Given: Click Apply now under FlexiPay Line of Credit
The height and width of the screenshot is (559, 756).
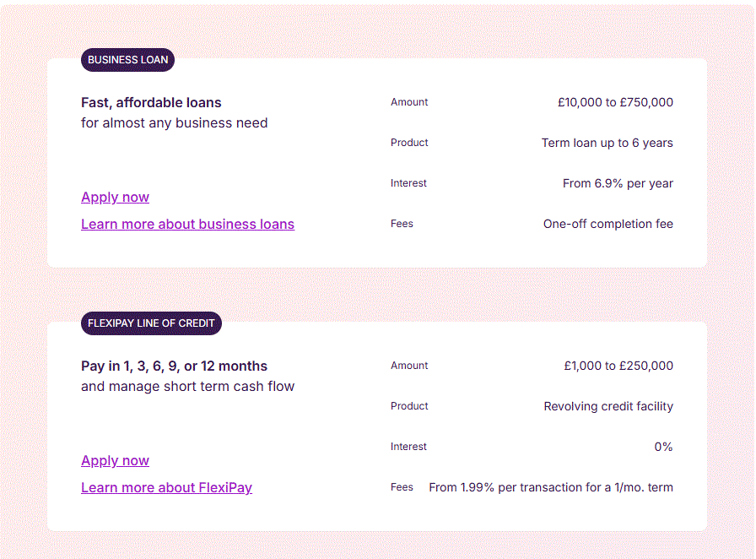Looking at the screenshot, I should (115, 461).
